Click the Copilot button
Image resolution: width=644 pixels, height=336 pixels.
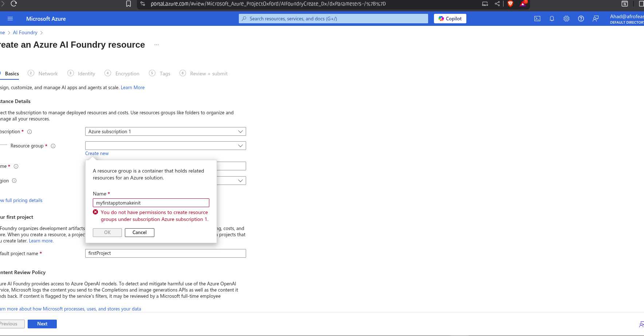point(450,19)
